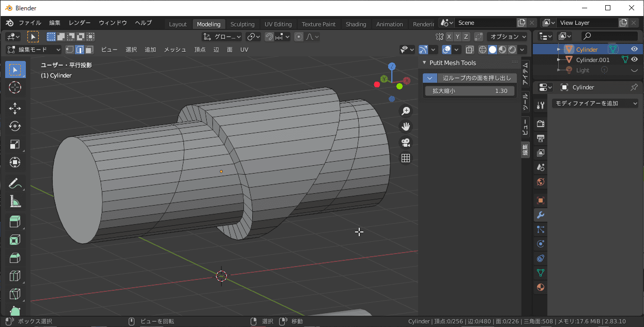This screenshot has height=327, width=644.
Task: Open the メッシュ menu
Action: tap(175, 50)
